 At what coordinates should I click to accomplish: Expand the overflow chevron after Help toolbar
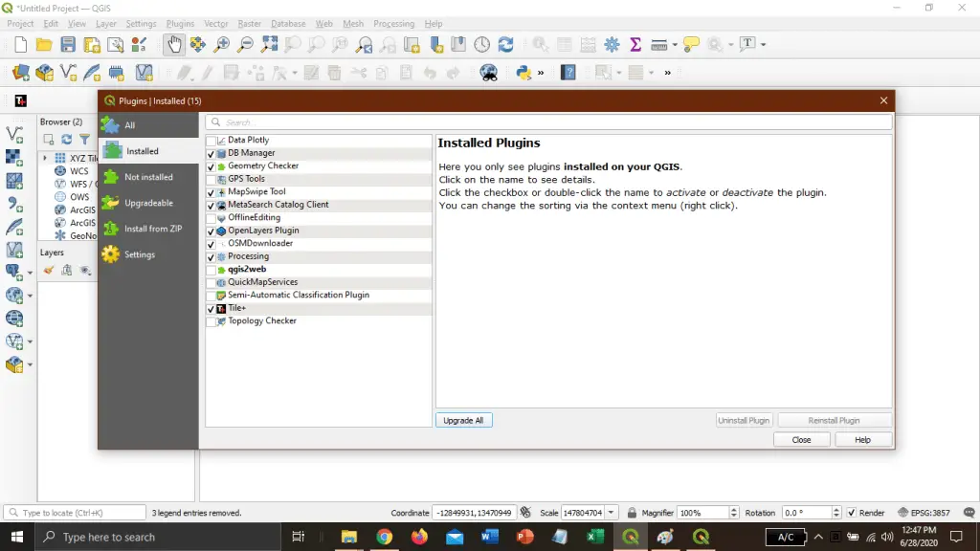(667, 73)
